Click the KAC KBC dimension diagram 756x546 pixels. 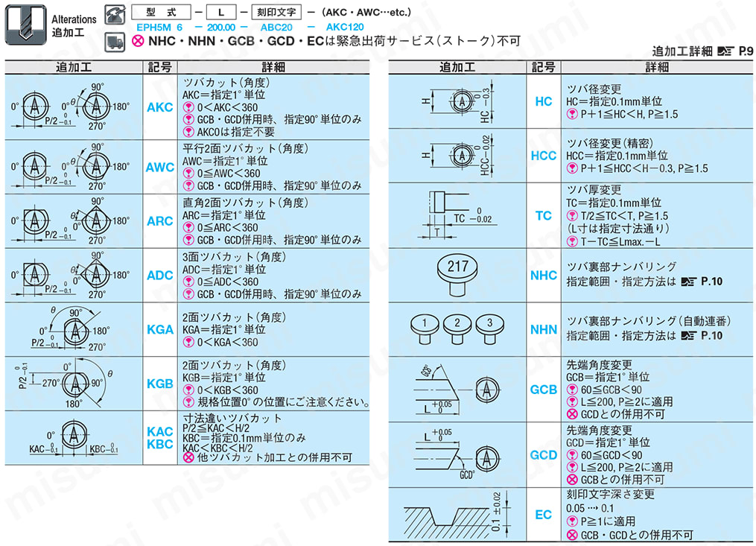(x=73, y=438)
